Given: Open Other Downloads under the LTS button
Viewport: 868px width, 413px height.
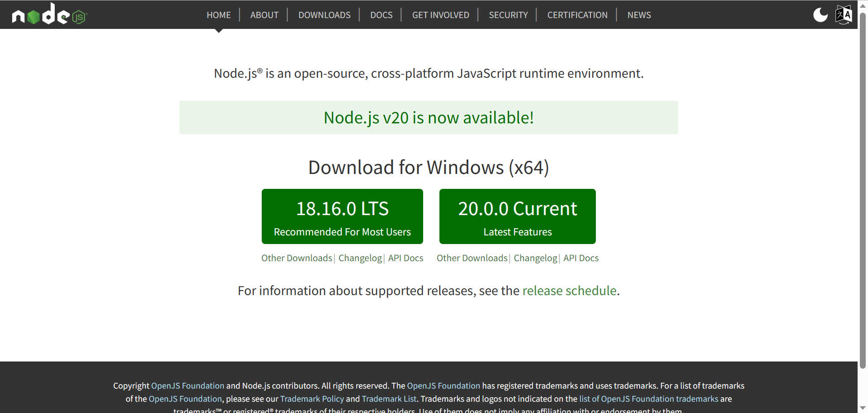Looking at the screenshot, I should coord(297,258).
